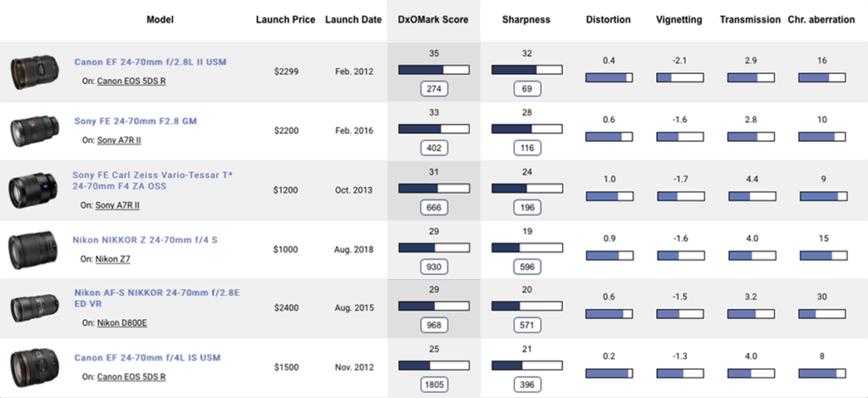Screen dimensions: 868x398
Task: Select the Nikon NIKKOR Z 24-70mm f/4 S lens picture
Action: pyautogui.click(x=32, y=250)
